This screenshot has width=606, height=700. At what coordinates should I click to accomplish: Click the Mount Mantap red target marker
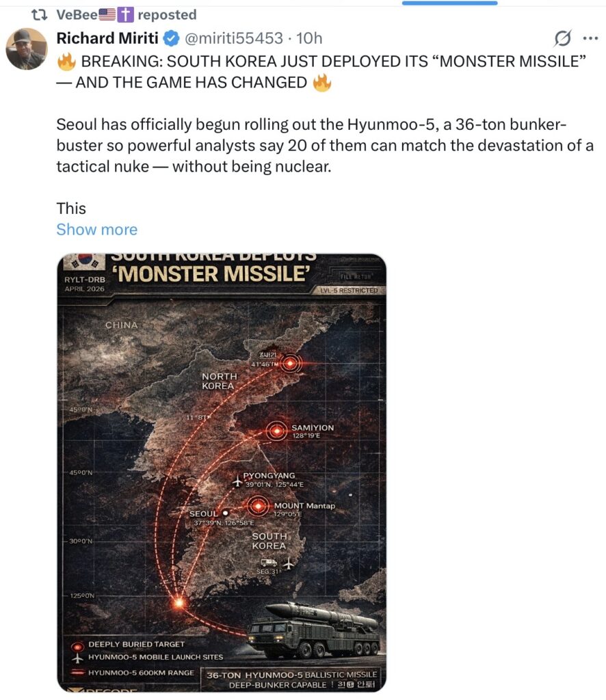[x=258, y=506]
